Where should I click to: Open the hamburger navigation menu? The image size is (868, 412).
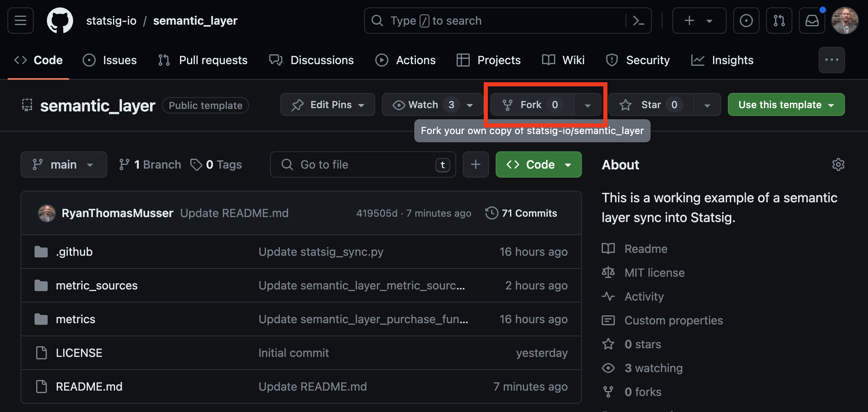pos(21,21)
